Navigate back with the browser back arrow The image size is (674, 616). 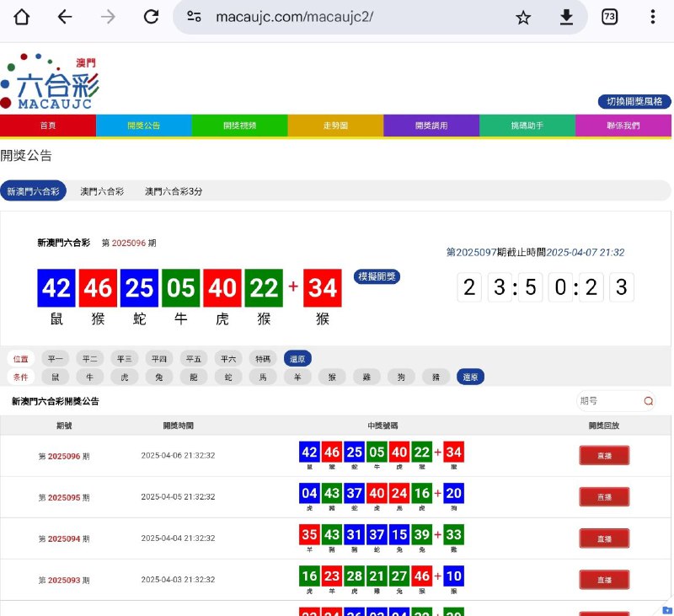(65, 17)
